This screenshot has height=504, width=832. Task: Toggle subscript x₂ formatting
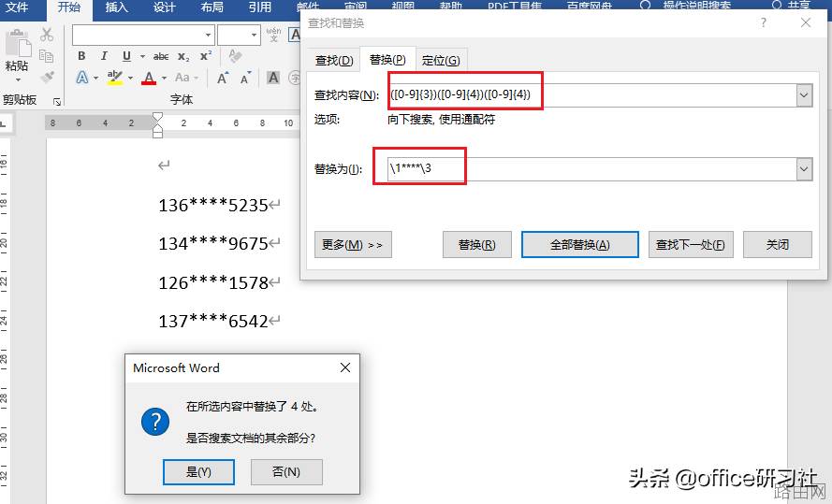(x=183, y=56)
